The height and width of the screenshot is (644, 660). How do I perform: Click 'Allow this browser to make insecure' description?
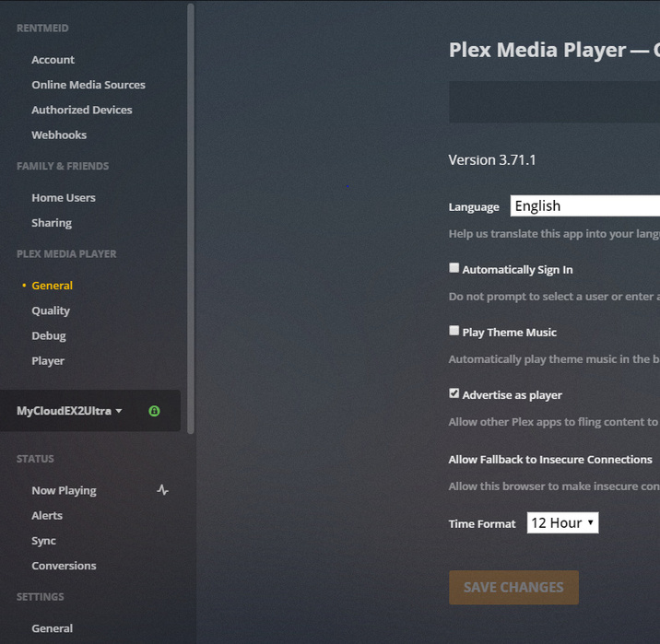click(x=554, y=486)
